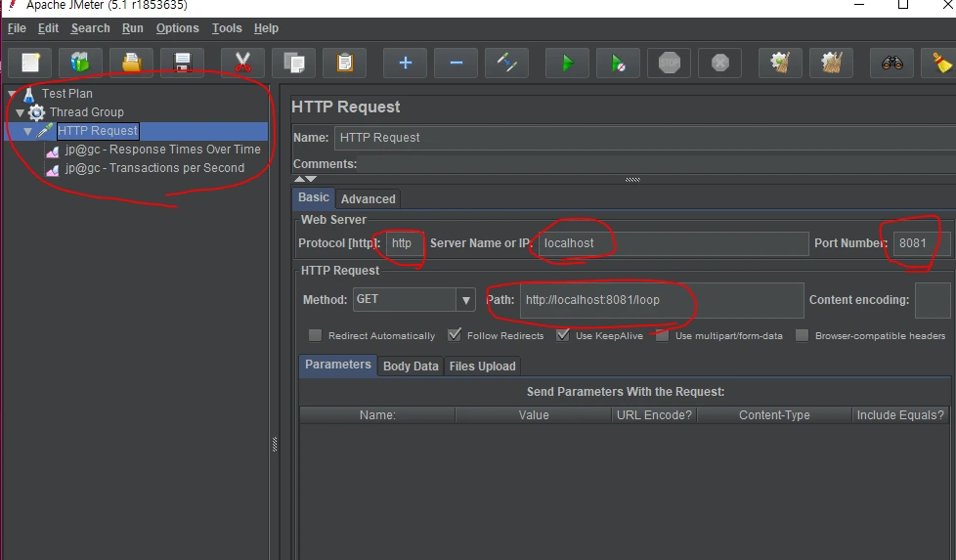Screen dimensions: 956x560
Task: Open the Run menu
Action: (x=132, y=28)
